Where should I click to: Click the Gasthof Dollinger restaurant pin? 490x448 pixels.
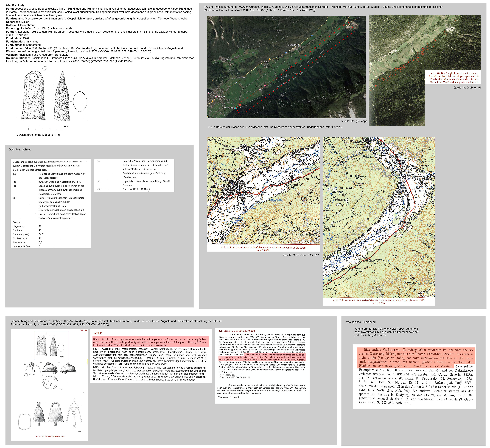270,59
